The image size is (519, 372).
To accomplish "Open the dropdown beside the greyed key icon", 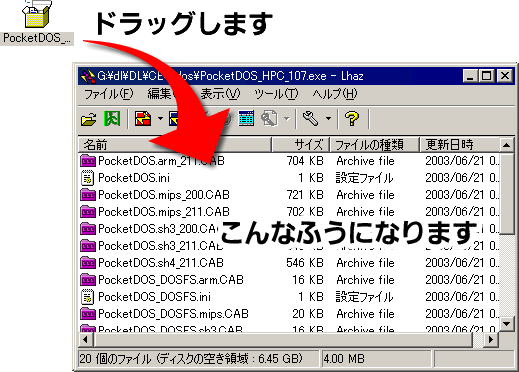I will (287, 118).
